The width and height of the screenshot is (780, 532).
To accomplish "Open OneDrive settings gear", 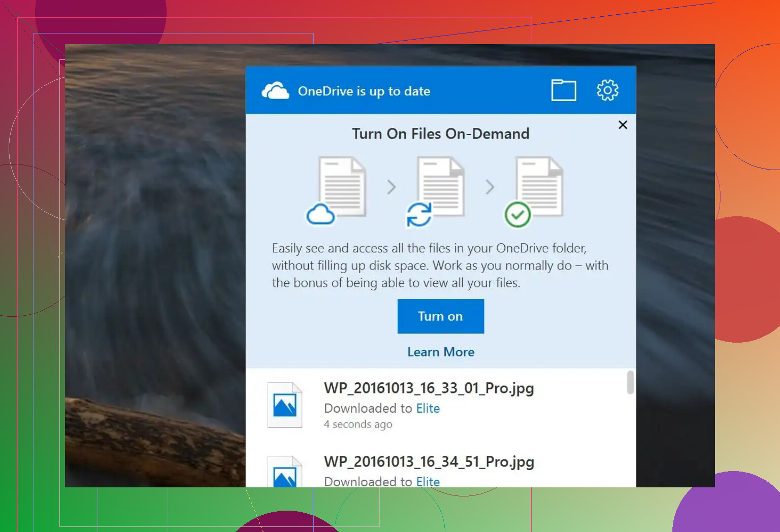I will click(607, 90).
